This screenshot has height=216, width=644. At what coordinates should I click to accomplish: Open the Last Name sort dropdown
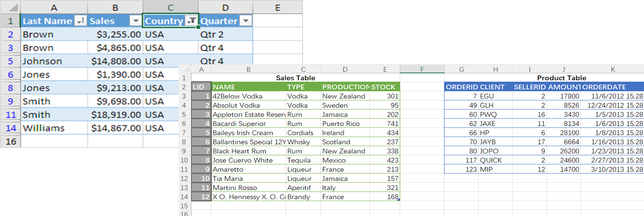[x=80, y=21]
